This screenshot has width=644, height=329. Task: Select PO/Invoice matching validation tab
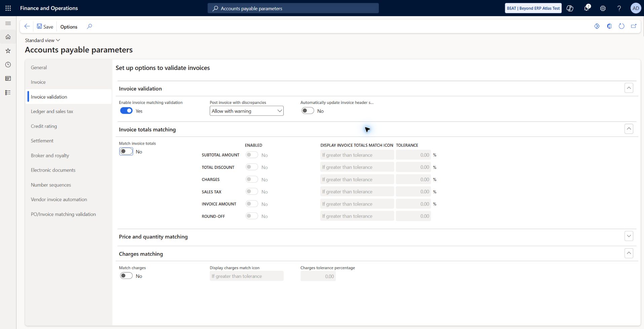click(70, 214)
